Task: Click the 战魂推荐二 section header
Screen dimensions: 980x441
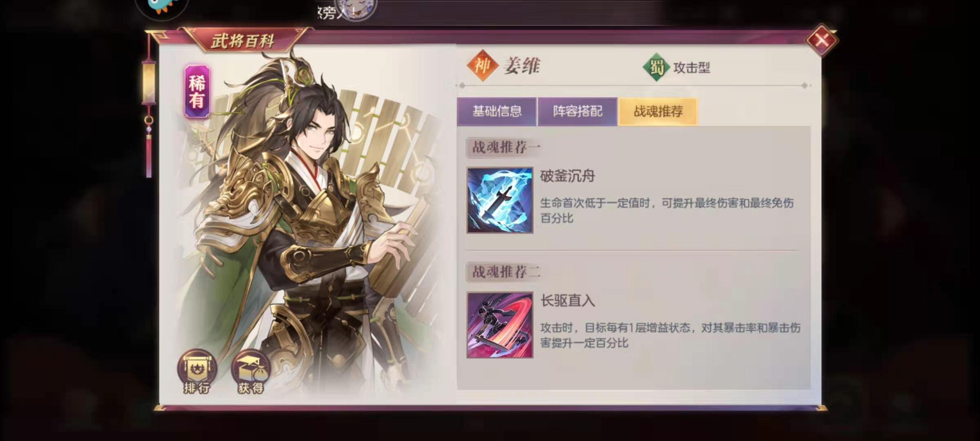Action: click(506, 272)
